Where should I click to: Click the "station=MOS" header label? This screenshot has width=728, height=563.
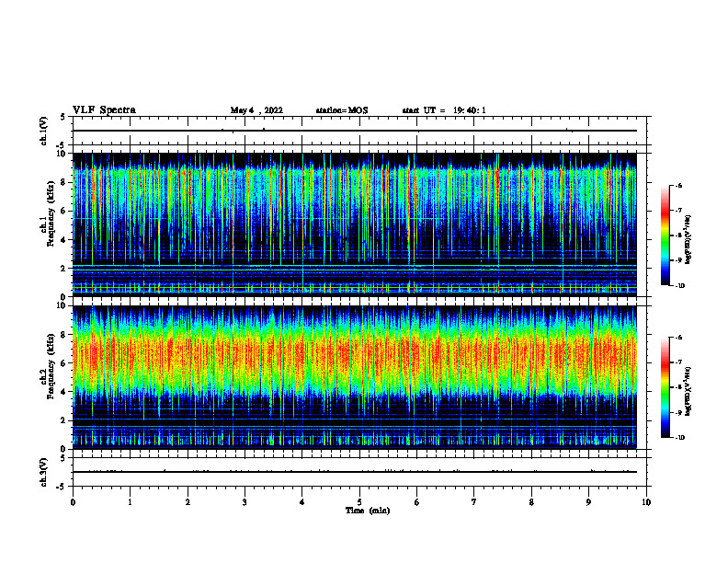point(342,110)
